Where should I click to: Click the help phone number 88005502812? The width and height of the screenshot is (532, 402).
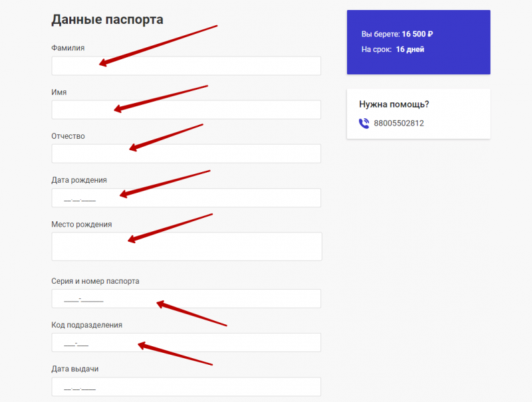point(398,123)
